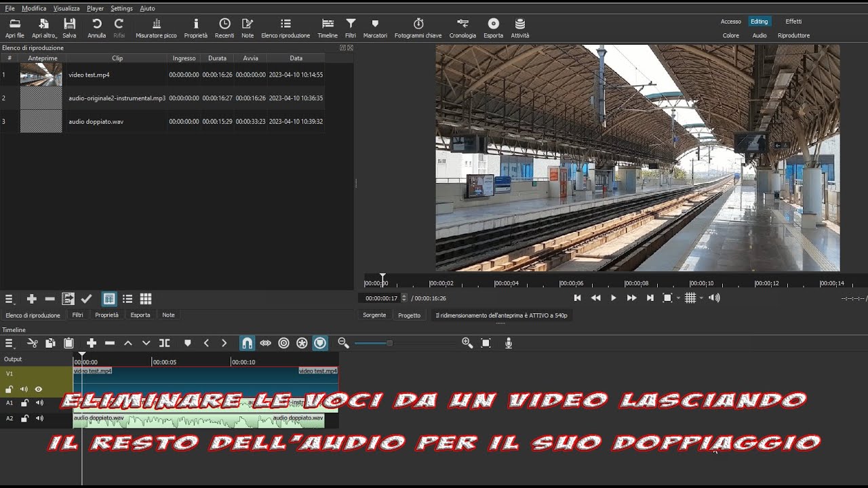Click the timeline paste clipboard icon
Screen dimensions: 868x488
68,344
